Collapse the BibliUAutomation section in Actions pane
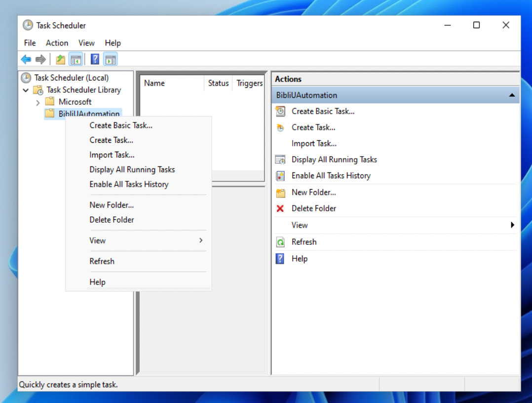Viewport: 532px width, 403px height. click(512, 95)
